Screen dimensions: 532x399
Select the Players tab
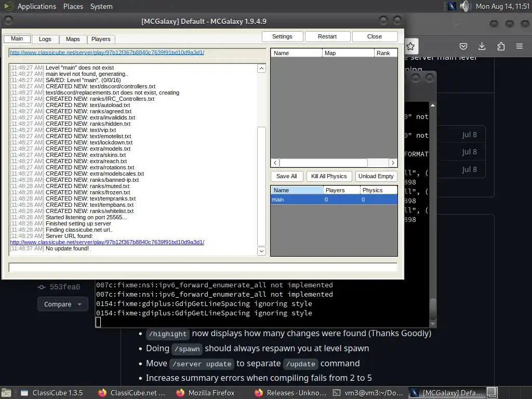point(101,39)
